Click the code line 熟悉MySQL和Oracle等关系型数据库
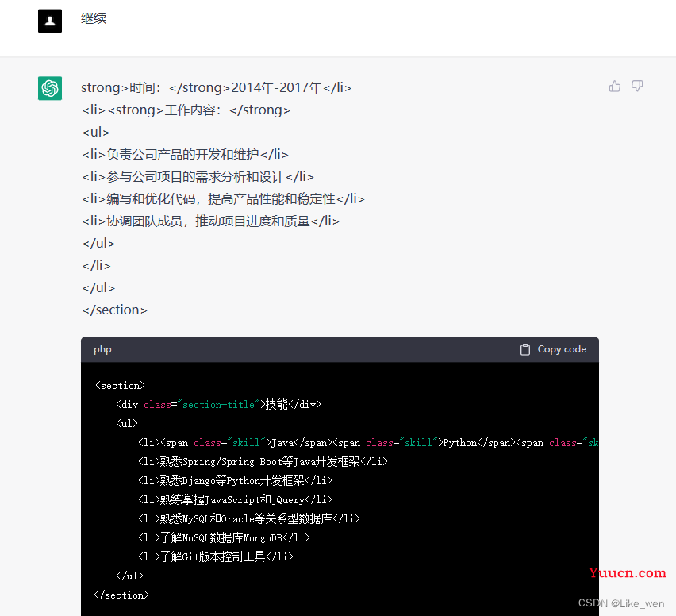The image size is (676, 616). [x=249, y=518]
